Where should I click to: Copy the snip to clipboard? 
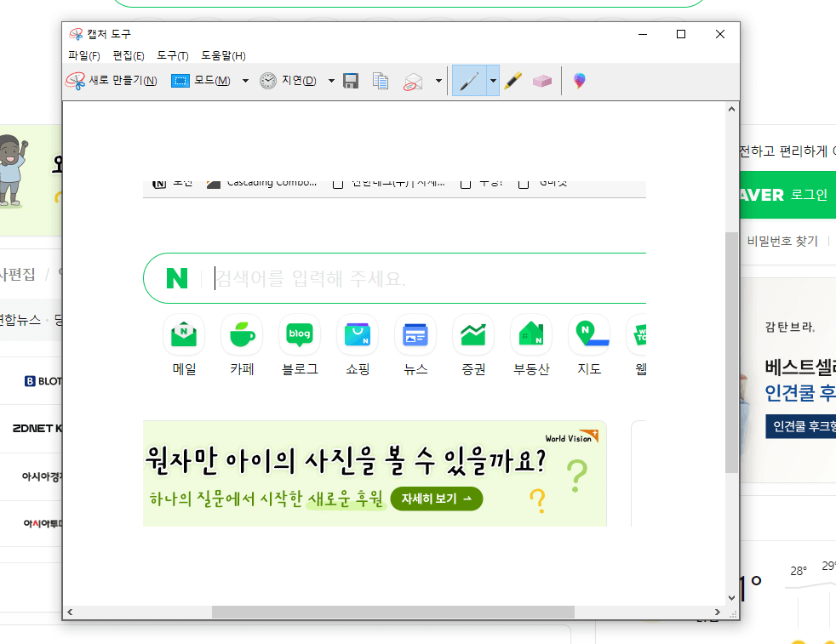coord(381,80)
